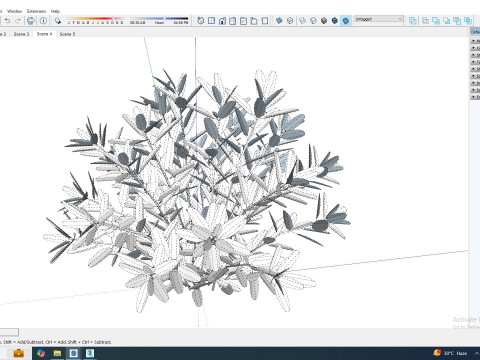This screenshot has width=480, height=360.
Task: Open the Untagged tag dropdown
Action: point(378,19)
